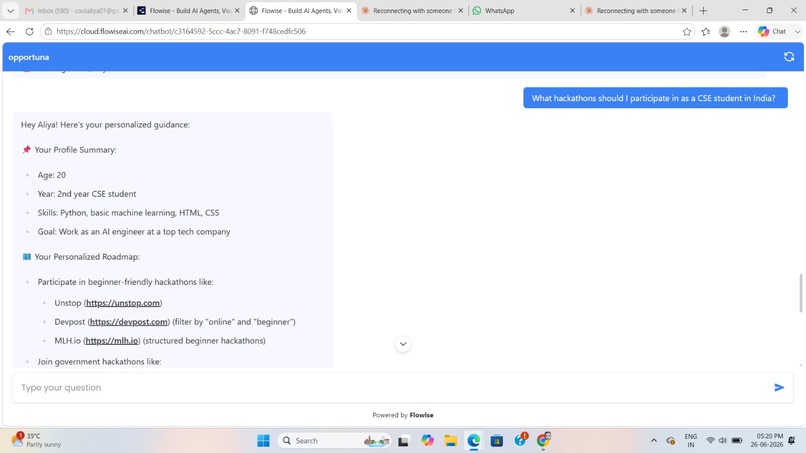Screen dimensions: 806x453
Task: Open the browser Favorites list icon
Action: click(x=706, y=31)
